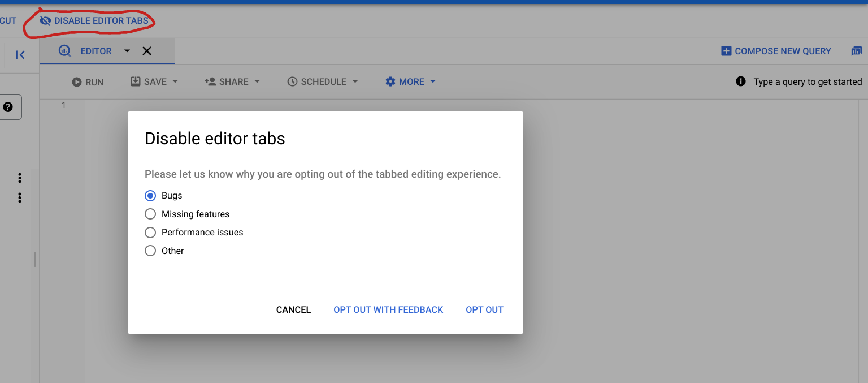Click the Run play icon
This screenshot has height=383, width=868.
pyautogui.click(x=77, y=82)
